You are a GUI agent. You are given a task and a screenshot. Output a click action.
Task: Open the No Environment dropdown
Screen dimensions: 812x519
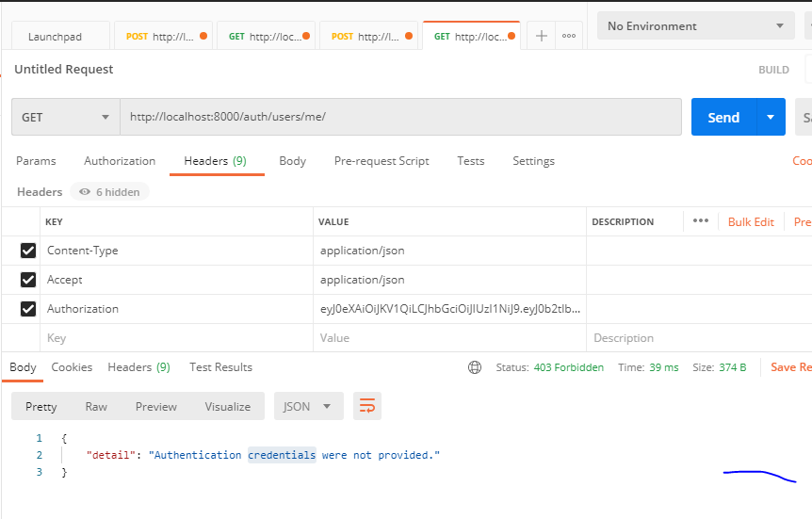pyautogui.click(x=695, y=25)
